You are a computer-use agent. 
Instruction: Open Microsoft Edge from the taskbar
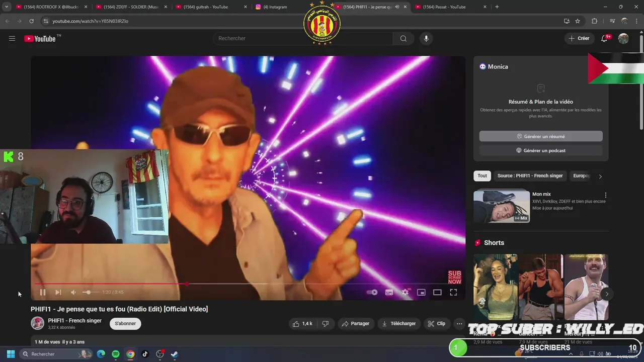101,354
